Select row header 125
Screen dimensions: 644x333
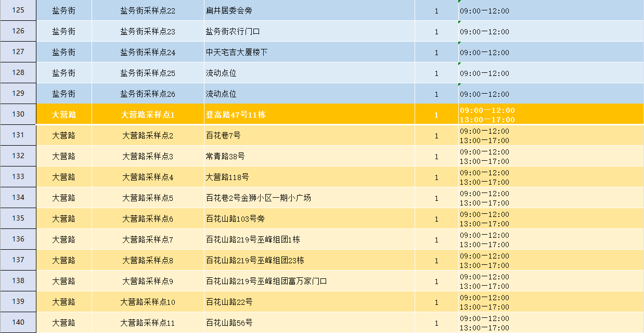click(18, 10)
